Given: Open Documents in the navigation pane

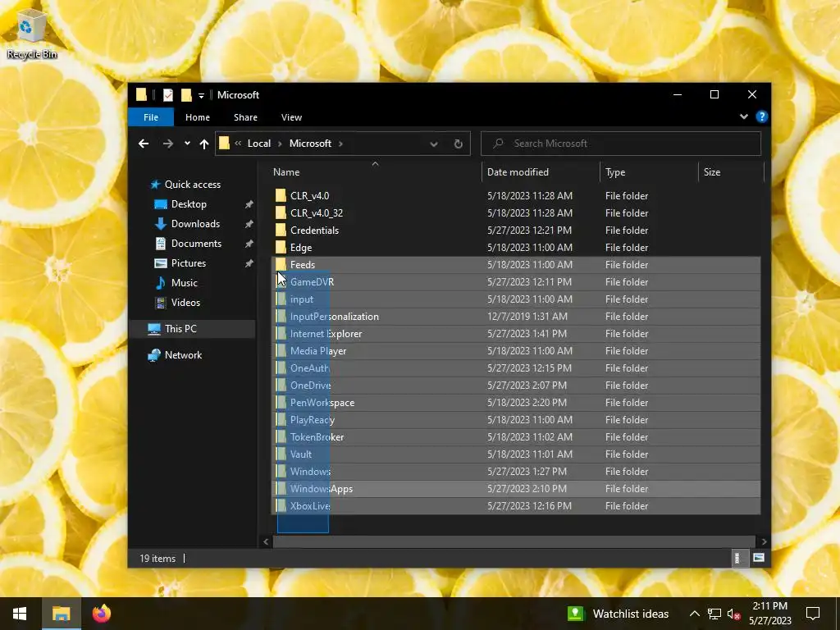Looking at the screenshot, I should (x=196, y=243).
